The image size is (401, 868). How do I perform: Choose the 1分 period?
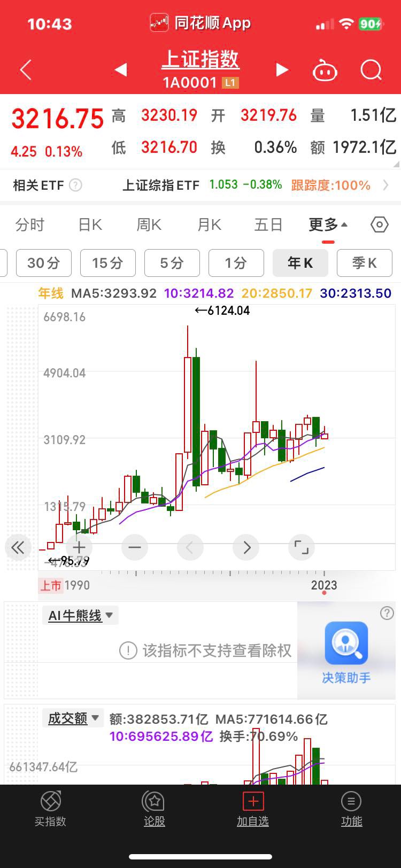point(236,263)
